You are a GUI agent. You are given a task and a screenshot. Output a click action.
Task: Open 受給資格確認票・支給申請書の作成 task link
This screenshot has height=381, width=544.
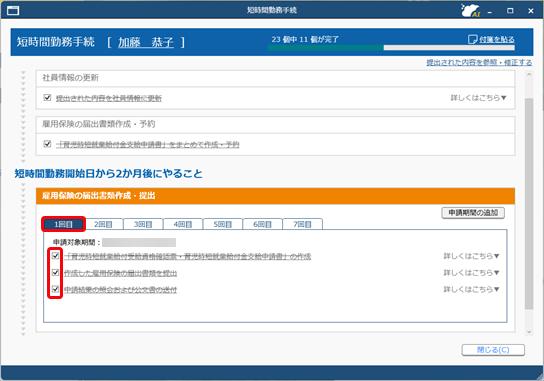187,256
